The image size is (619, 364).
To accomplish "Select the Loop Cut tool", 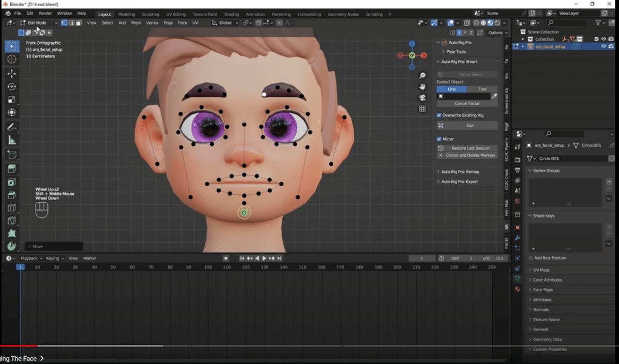I will click(x=12, y=208).
